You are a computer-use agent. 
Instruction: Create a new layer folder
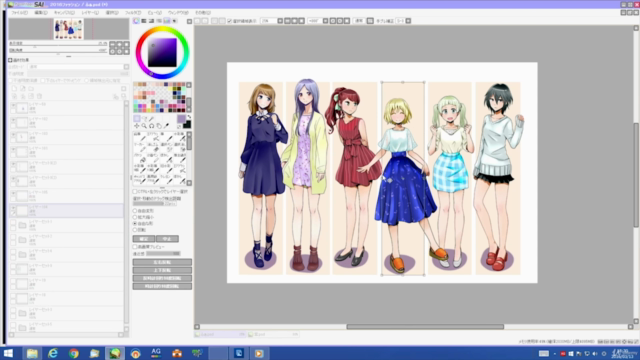[x=31, y=89]
